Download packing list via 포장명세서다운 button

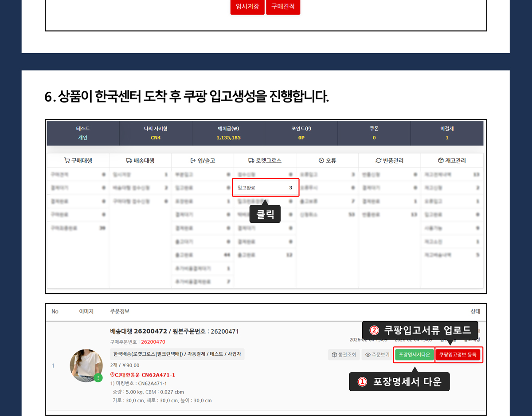pos(414,355)
